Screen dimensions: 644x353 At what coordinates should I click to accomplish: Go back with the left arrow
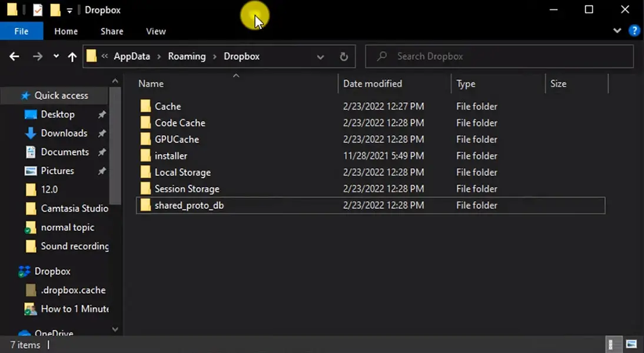tap(14, 56)
